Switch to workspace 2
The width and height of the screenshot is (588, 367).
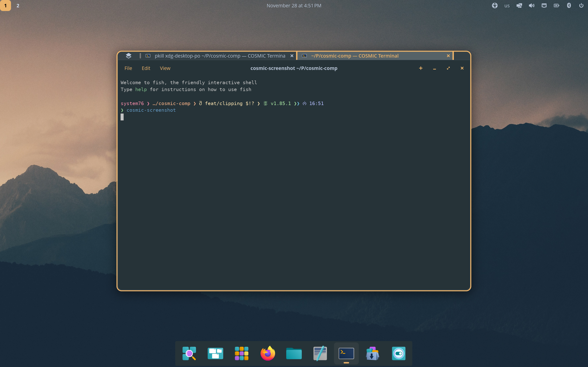click(x=18, y=6)
